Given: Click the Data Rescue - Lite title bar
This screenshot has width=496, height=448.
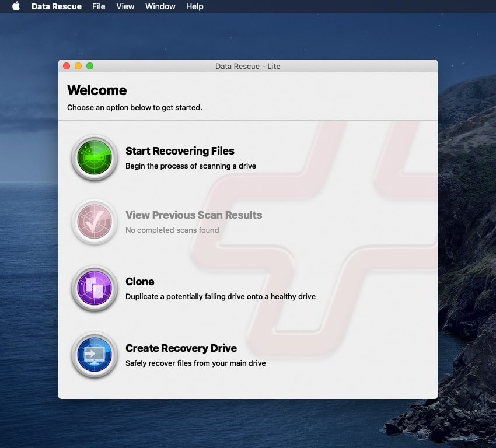Looking at the screenshot, I should point(247,66).
